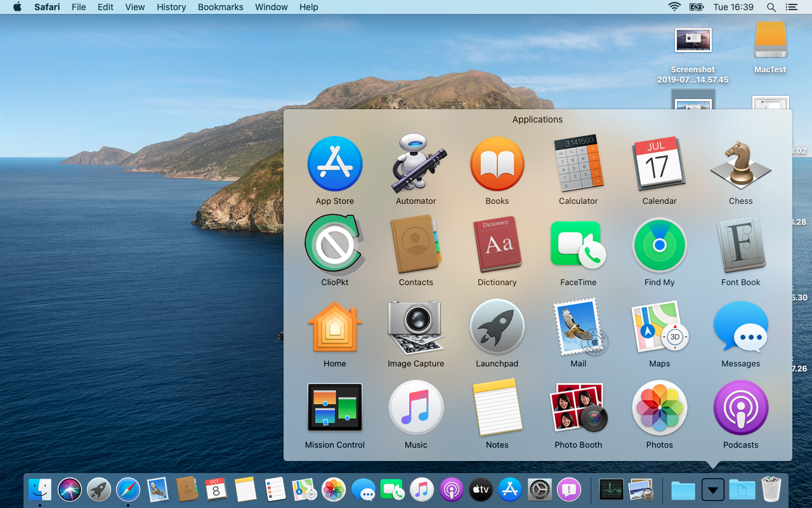Open Calendar in the Applications stack
The height and width of the screenshot is (508, 812).
pos(660,164)
